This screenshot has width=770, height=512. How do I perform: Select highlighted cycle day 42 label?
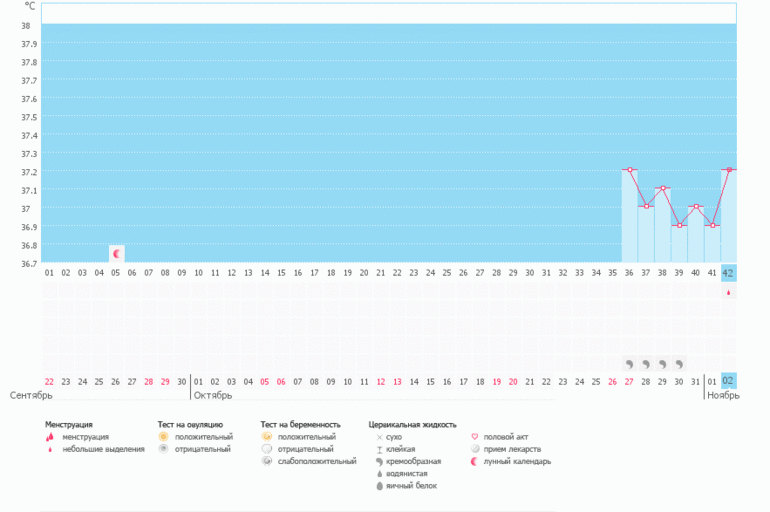pyautogui.click(x=728, y=273)
